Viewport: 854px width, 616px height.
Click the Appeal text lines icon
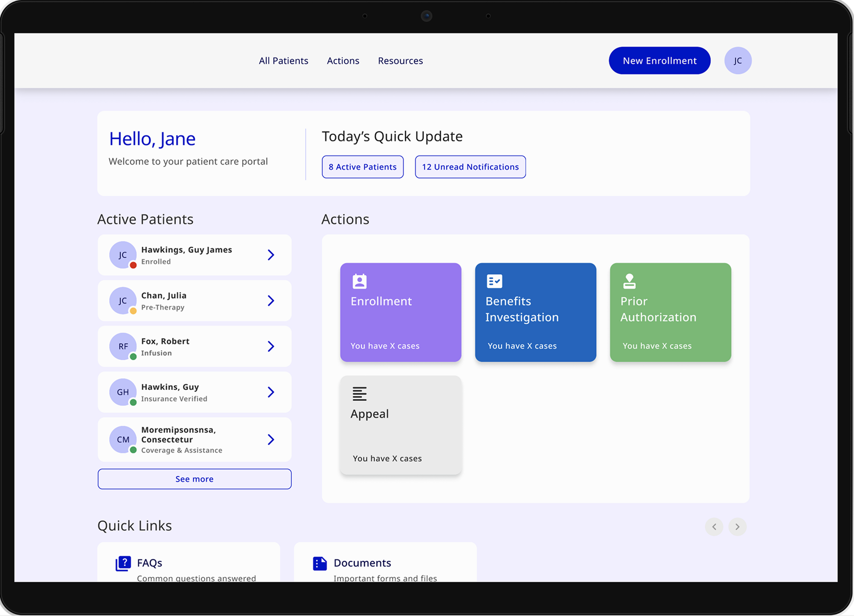360,394
